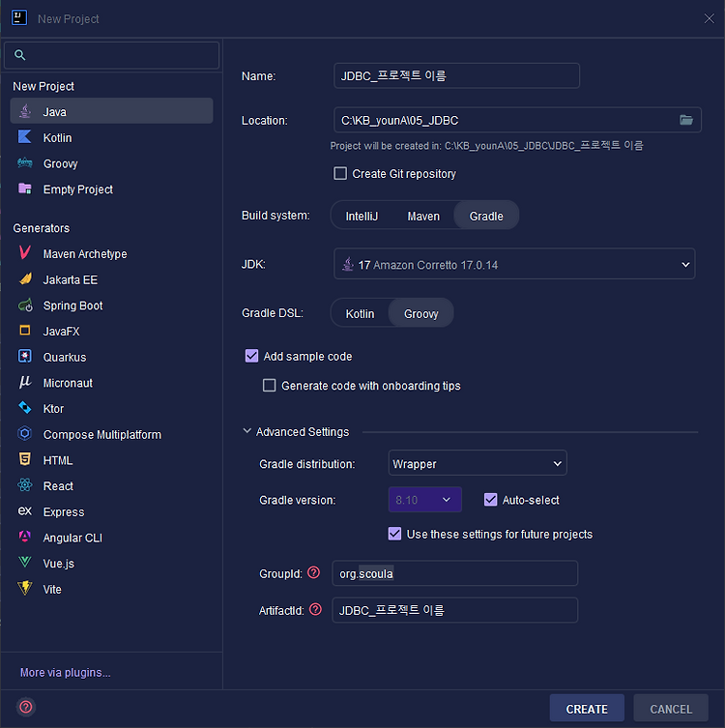Select Micronaut generator
The width and height of the screenshot is (725, 728).
coord(111,383)
